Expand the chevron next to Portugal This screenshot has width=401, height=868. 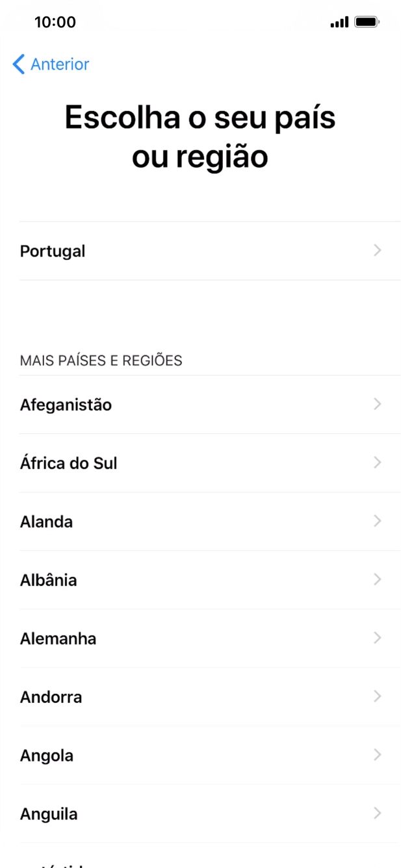[378, 251]
